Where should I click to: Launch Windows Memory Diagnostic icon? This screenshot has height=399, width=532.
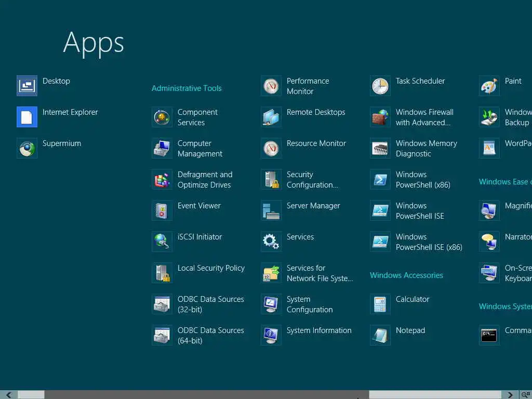tap(380, 148)
